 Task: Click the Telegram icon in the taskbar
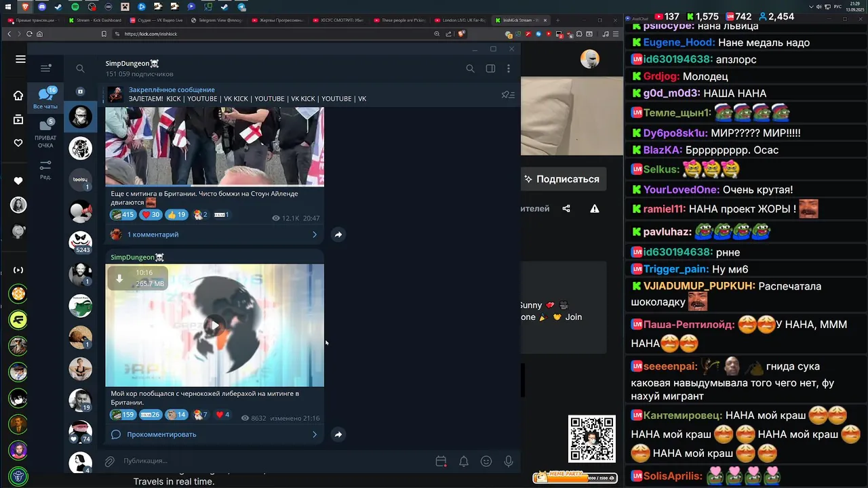point(241,7)
